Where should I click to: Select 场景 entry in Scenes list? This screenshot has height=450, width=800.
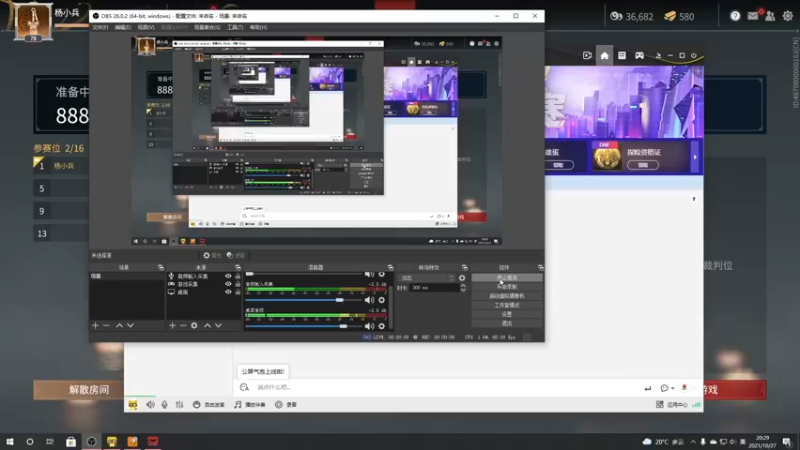[x=127, y=276]
